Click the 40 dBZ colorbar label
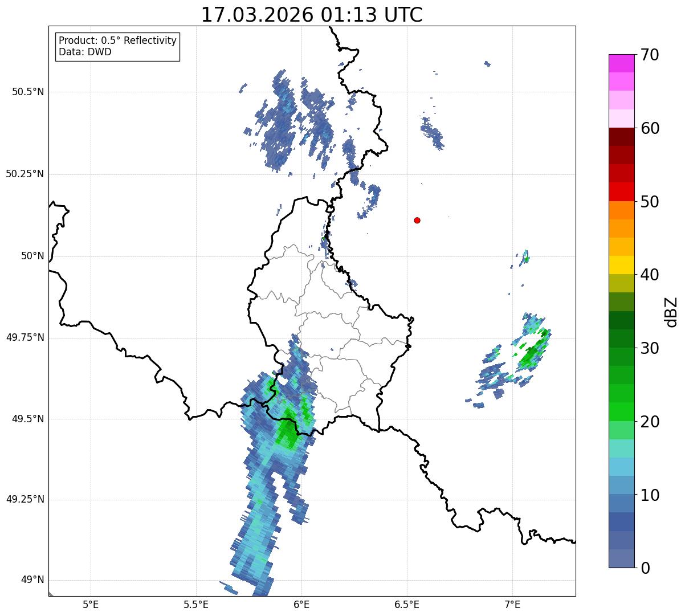 click(x=649, y=275)
